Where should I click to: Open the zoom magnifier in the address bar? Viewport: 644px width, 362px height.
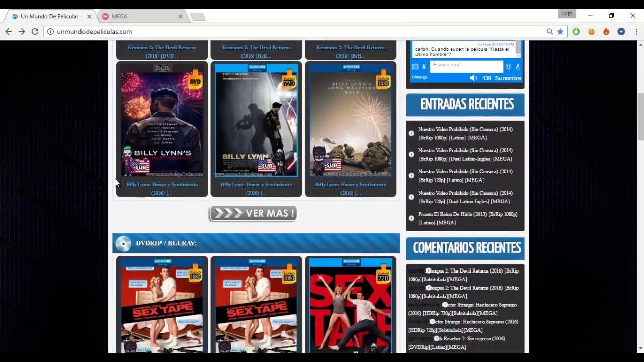(x=550, y=31)
